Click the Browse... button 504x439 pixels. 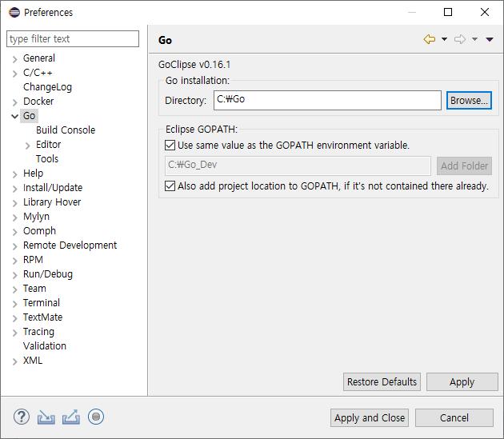[469, 100]
